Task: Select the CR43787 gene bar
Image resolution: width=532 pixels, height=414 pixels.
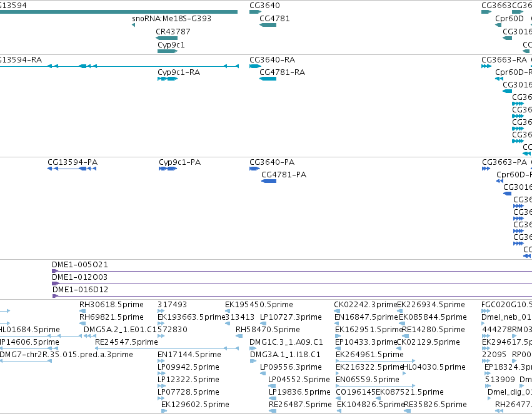Action: [x=166, y=38]
